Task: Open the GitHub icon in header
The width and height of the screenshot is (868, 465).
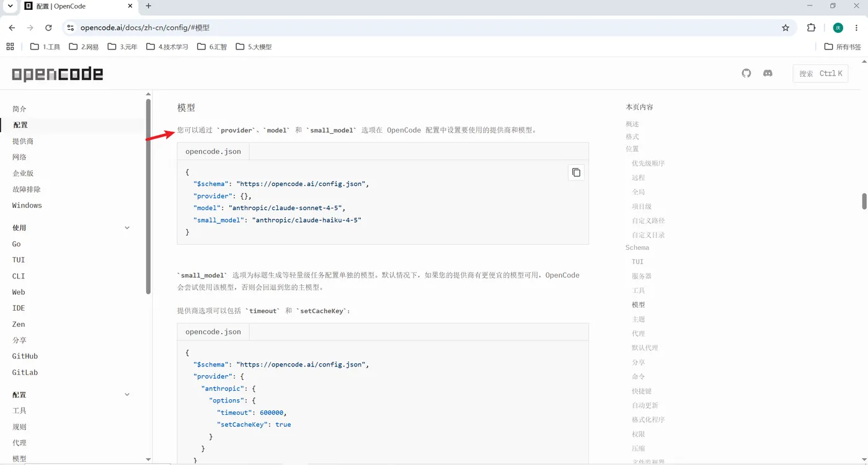Action: [746, 73]
